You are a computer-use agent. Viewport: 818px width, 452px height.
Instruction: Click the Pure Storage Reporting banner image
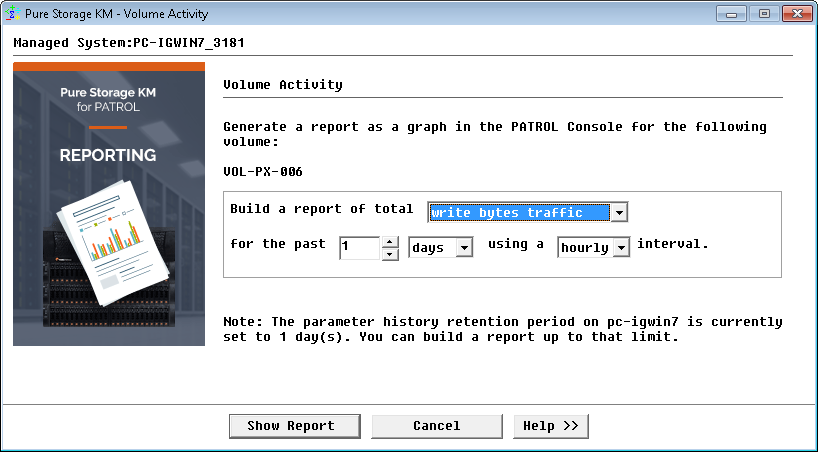[109, 205]
